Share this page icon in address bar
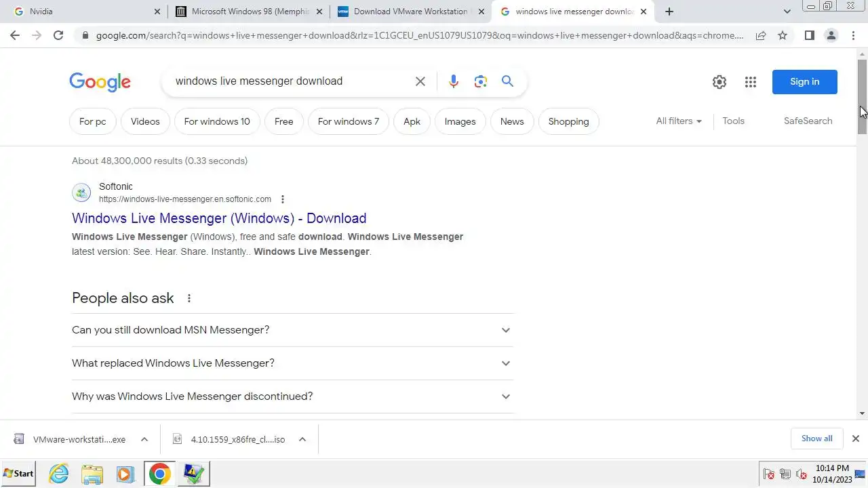 click(x=761, y=35)
